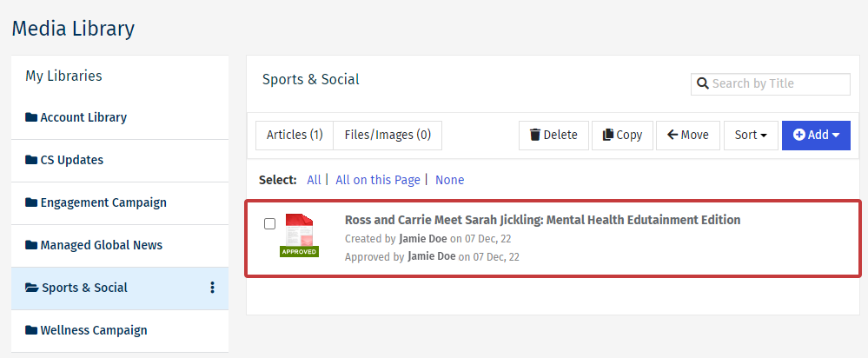
Task: Open the three-dot menu for Sports & Social
Action: (213, 288)
